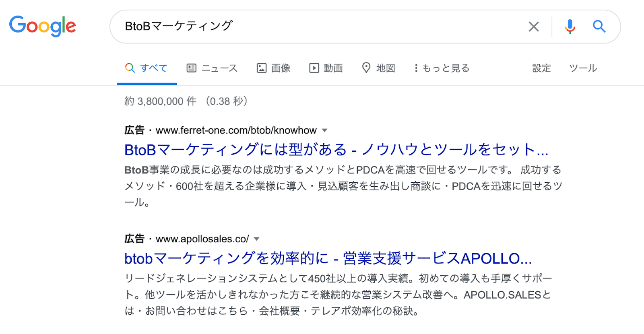The height and width of the screenshot is (334, 644).
Task: Click the APOLLO ad description snippet
Action: pos(338,295)
